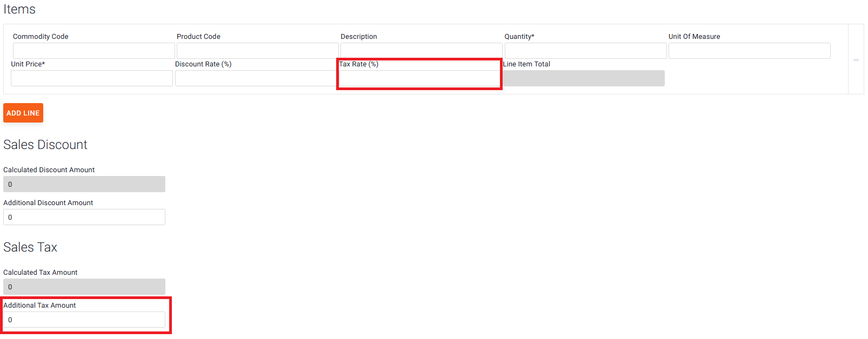Focus the Product Code text box
This screenshot has height=339, width=868.
(258, 51)
